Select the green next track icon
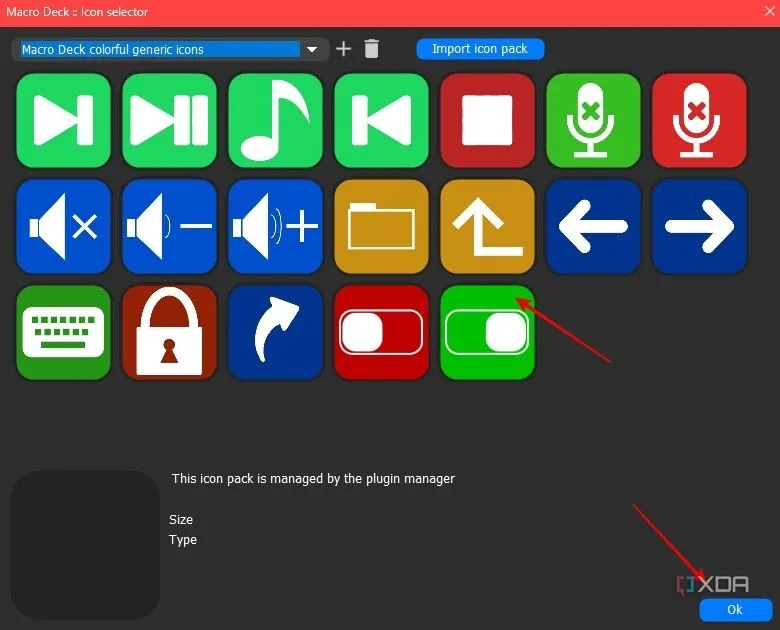This screenshot has width=780, height=630. tap(63, 120)
